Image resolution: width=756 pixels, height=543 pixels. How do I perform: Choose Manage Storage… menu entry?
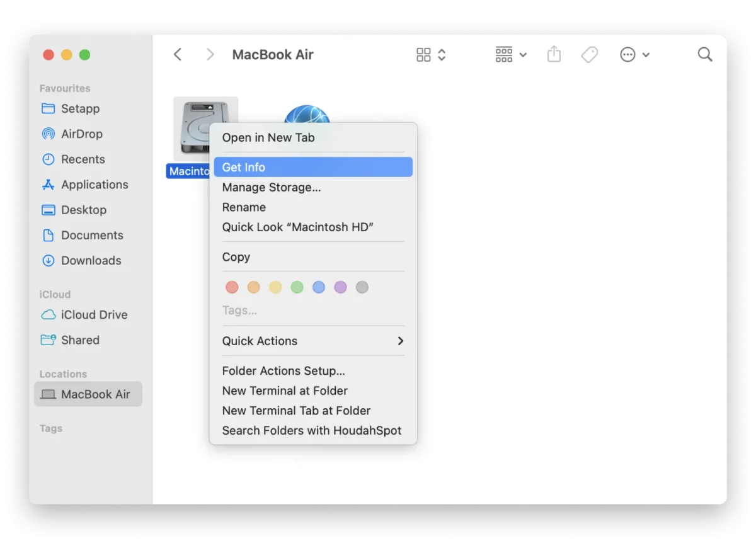(x=313, y=187)
